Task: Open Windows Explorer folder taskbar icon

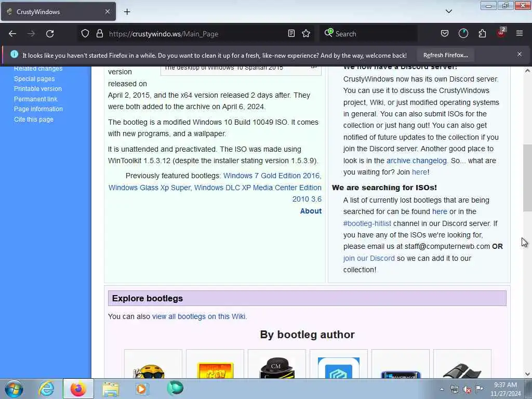Action: click(x=111, y=389)
